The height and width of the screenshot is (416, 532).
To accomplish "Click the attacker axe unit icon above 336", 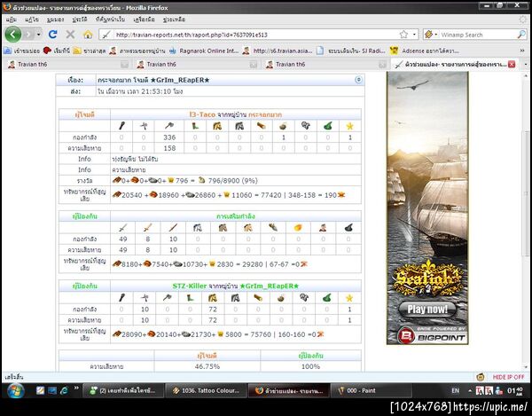I will [169, 126].
